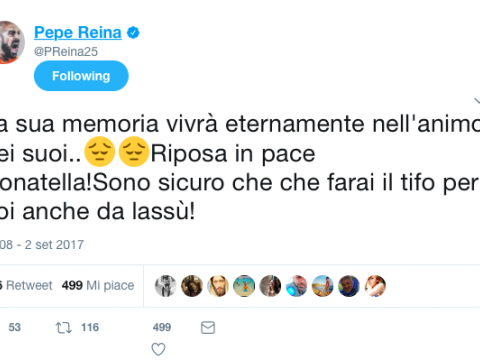Click the @PReina25 handle
This screenshot has width=480, height=360.
tap(66, 52)
